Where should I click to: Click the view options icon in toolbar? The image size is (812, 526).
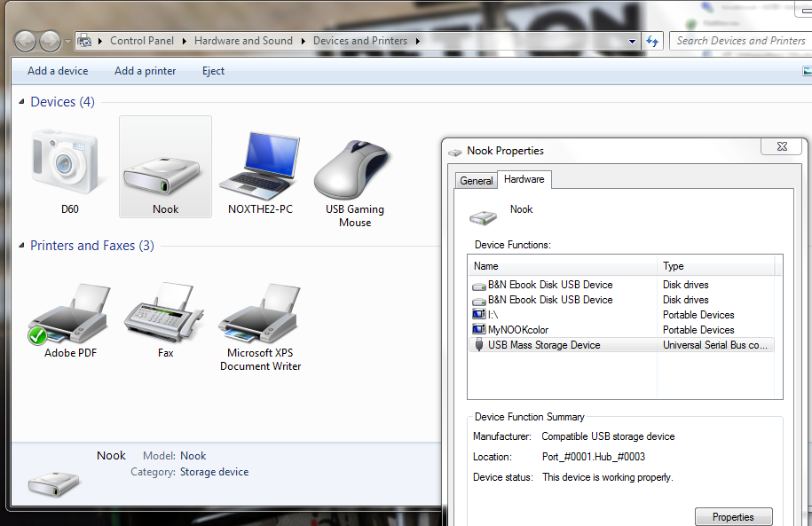coord(807,71)
